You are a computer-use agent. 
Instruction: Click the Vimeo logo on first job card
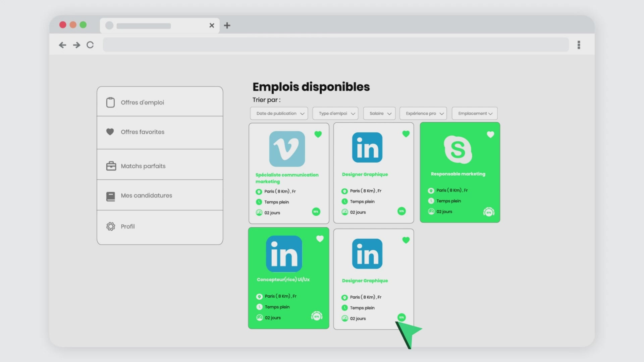tap(287, 149)
